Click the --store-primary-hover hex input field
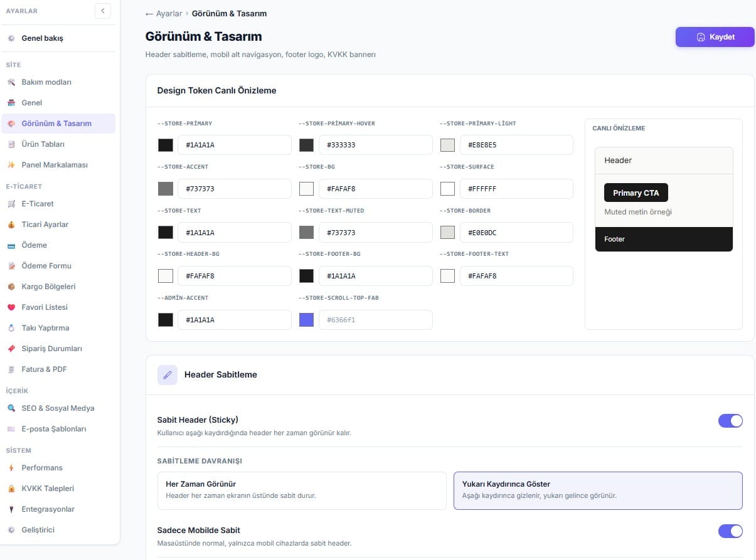 pyautogui.click(x=376, y=145)
